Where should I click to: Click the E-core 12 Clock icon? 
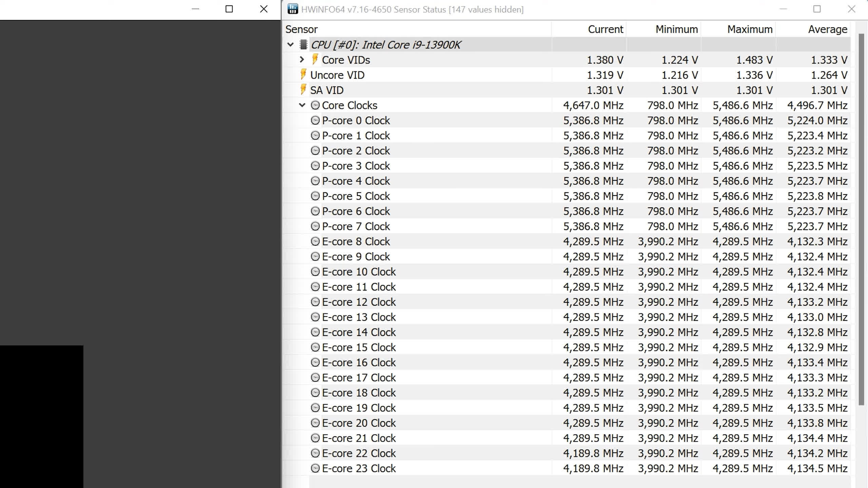(315, 302)
